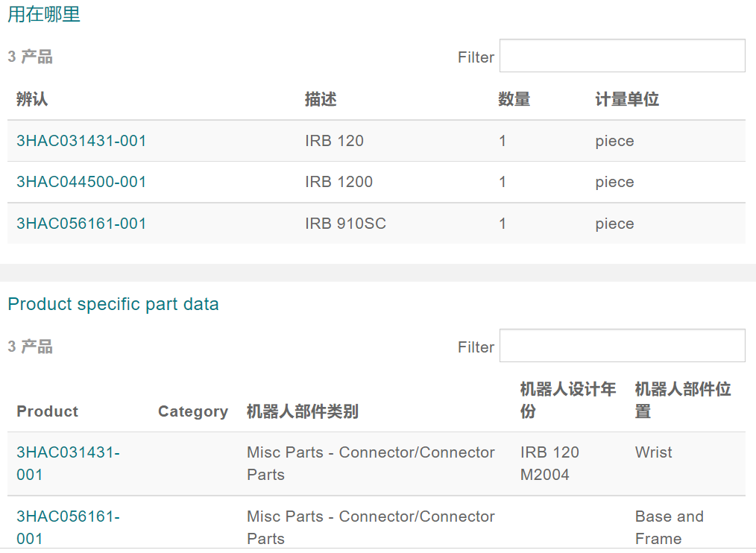Click piece unit in IRB 1200 row

[614, 183]
